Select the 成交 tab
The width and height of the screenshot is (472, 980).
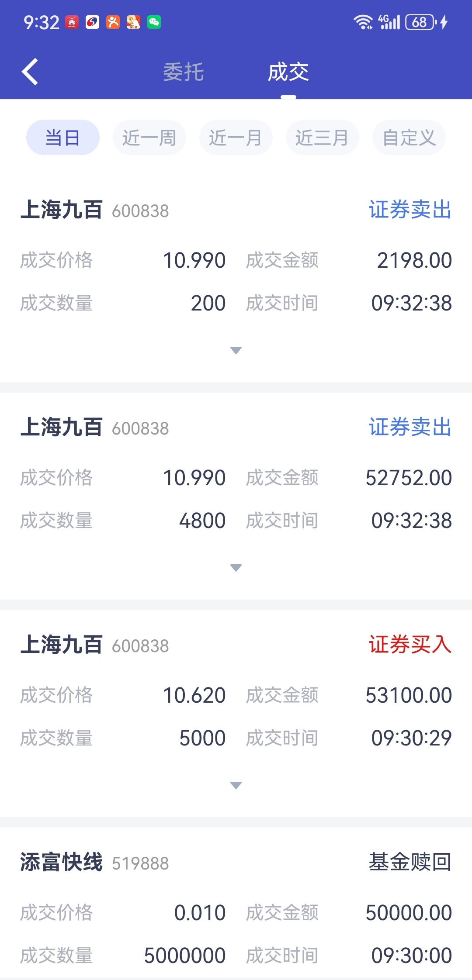pos(288,72)
